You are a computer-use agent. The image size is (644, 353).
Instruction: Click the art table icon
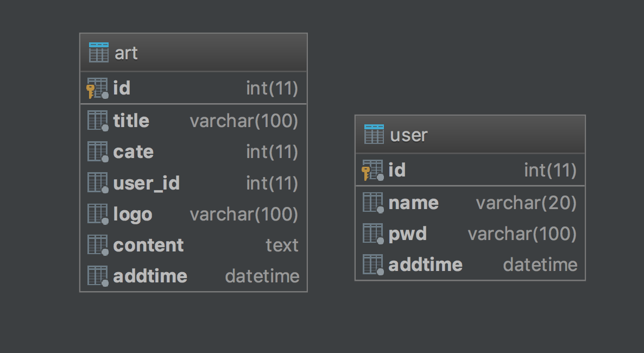(x=98, y=52)
